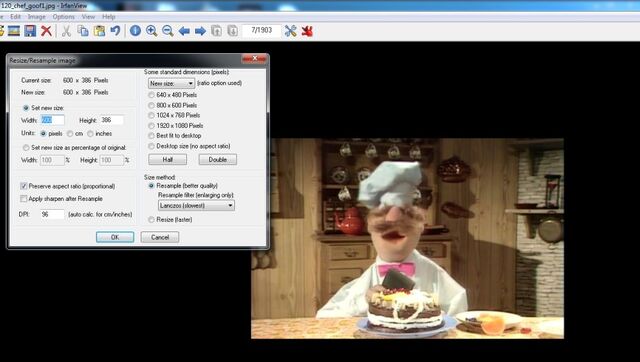640x362 pixels.
Task: Open the Options menu
Action: tap(64, 17)
